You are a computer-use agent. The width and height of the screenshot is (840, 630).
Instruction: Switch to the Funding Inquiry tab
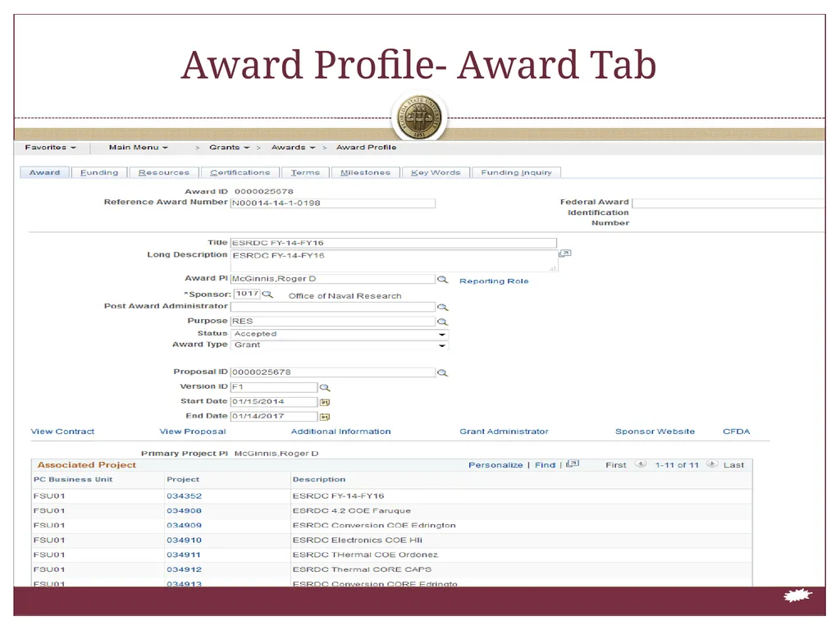(517, 172)
